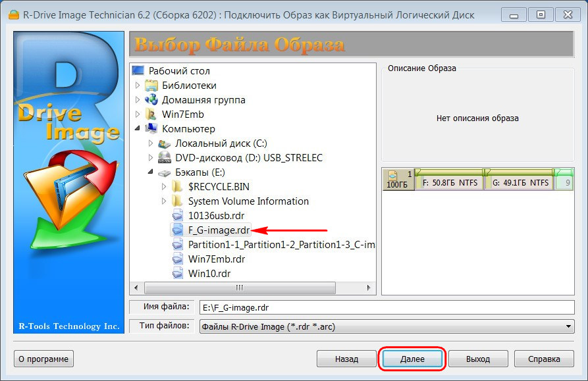Select the small green partition labeled 9
Image resolution: width=588 pixels, height=381 pixels.
point(564,180)
